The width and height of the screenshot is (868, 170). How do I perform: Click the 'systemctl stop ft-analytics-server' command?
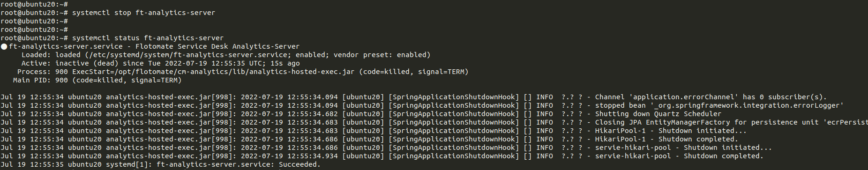143,13
